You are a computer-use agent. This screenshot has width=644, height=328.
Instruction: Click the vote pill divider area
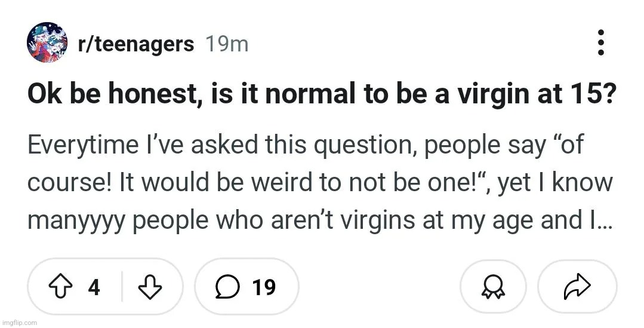[x=122, y=287]
